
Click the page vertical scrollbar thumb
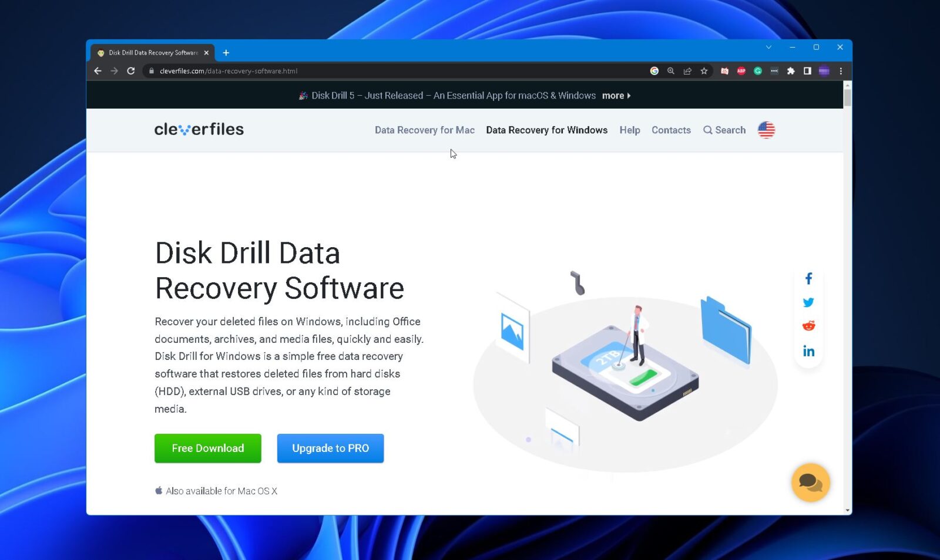coord(847,97)
